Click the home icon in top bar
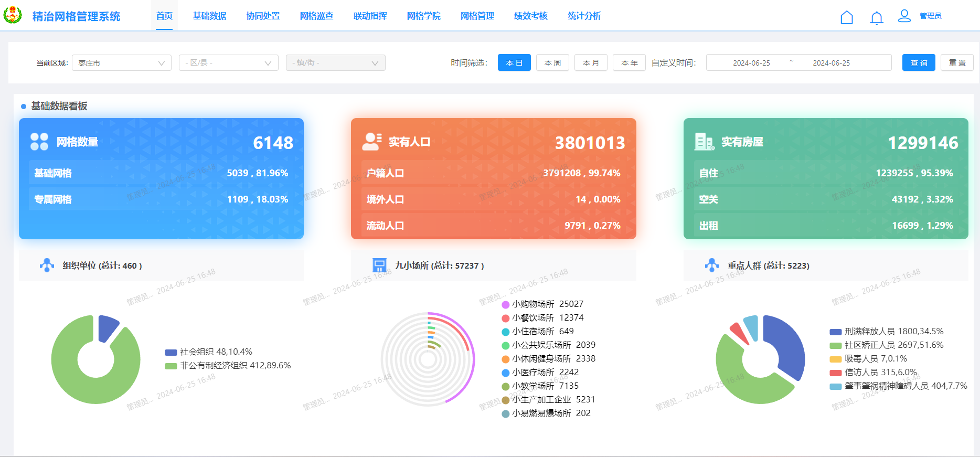 [846, 17]
